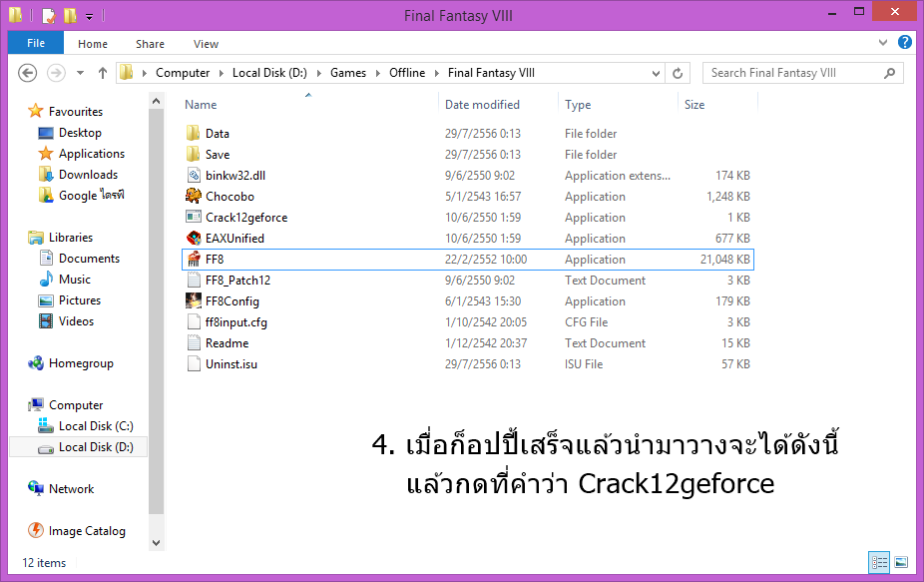Select the Crack12geforce application icon
The width and height of the screenshot is (924, 582).
pos(194,217)
